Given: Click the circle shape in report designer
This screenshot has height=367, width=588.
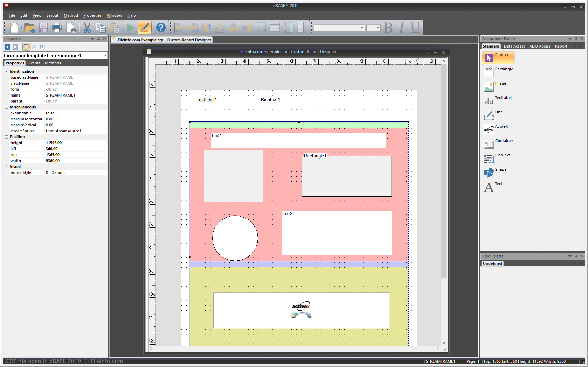Looking at the screenshot, I should pyautogui.click(x=235, y=238).
